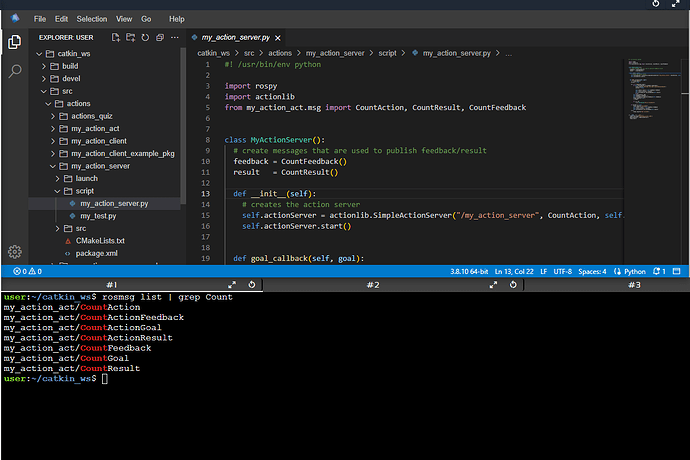This screenshot has width=690, height=460.
Task: Toggle layout icon at status bar end
Action: pos(677,271)
